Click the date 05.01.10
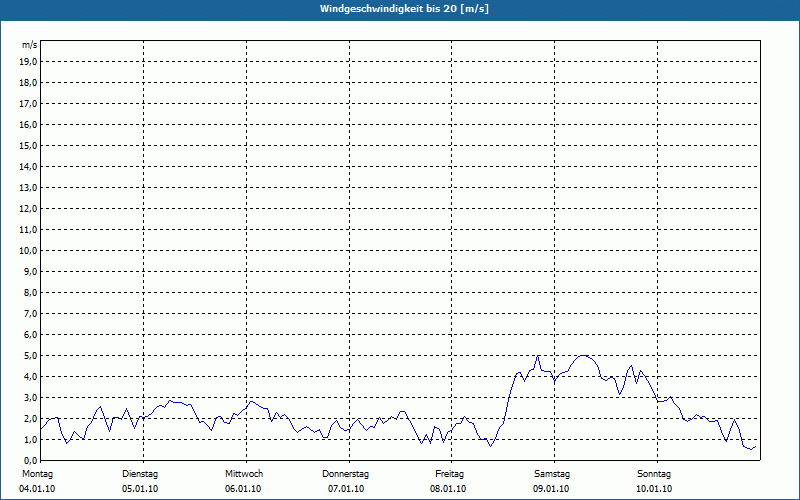800x500 pixels. click(140, 489)
